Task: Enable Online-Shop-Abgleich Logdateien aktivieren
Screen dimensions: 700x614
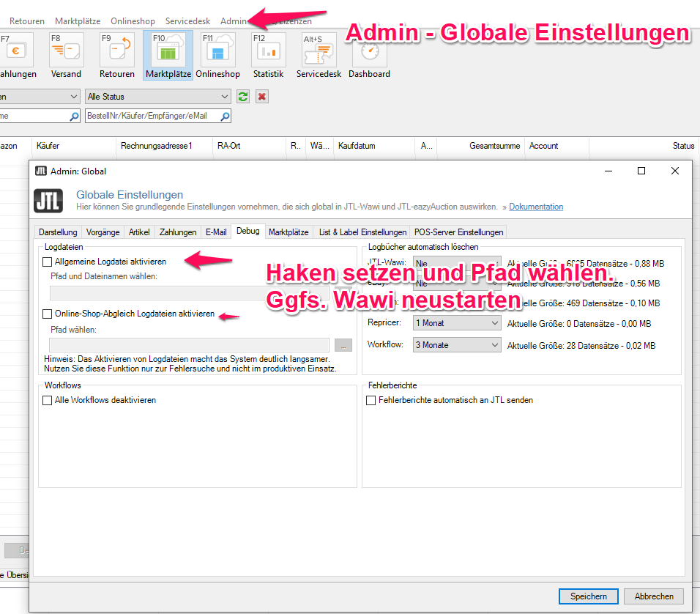Action: coord(48,314)
